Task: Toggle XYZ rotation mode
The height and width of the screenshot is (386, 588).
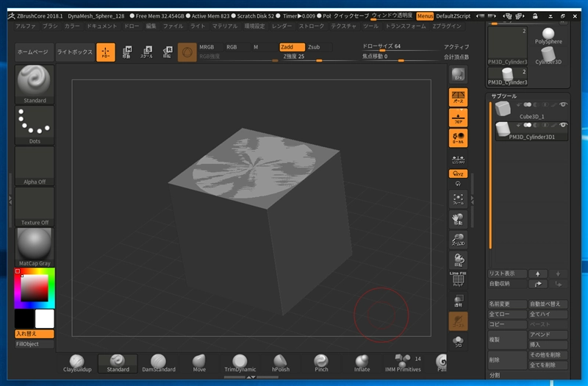Action: 458,174
